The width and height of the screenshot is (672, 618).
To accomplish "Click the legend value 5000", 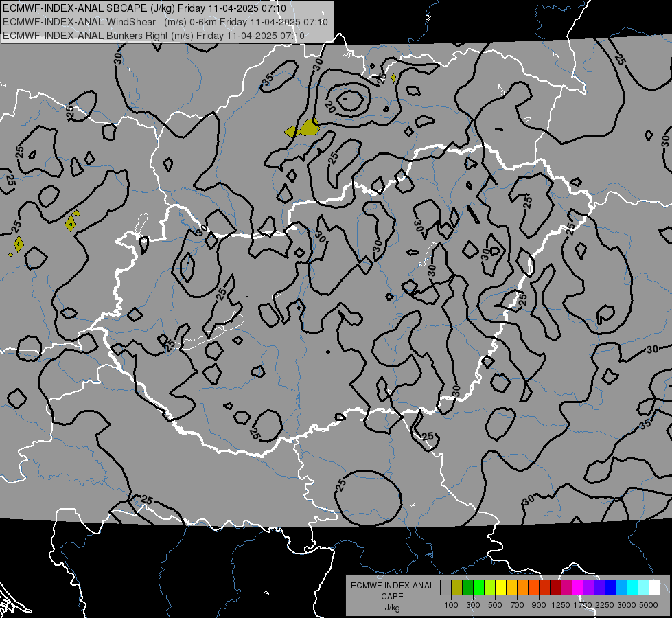I will tap(649, 605).
